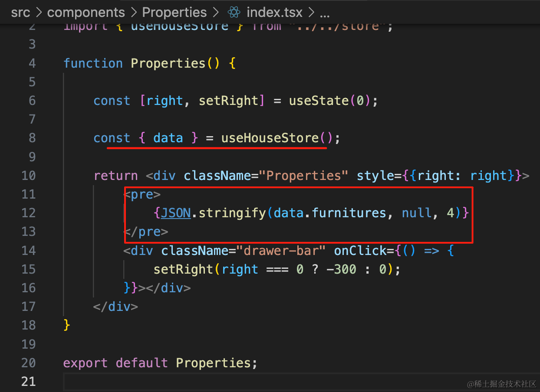Click 'stringify' on line 12
The image size is (540, 392).
pos(232,213)
